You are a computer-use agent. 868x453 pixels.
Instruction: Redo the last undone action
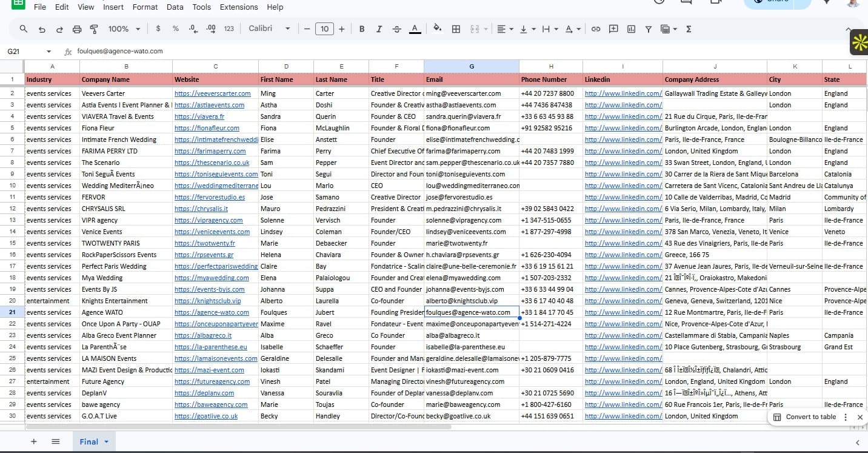tap(59, 29)
